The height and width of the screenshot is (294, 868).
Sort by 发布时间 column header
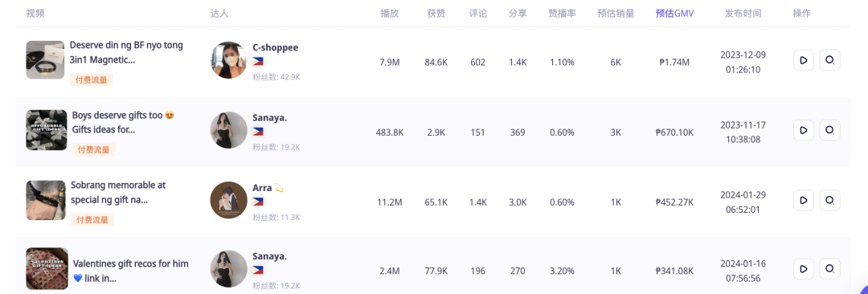click(743, 14)
